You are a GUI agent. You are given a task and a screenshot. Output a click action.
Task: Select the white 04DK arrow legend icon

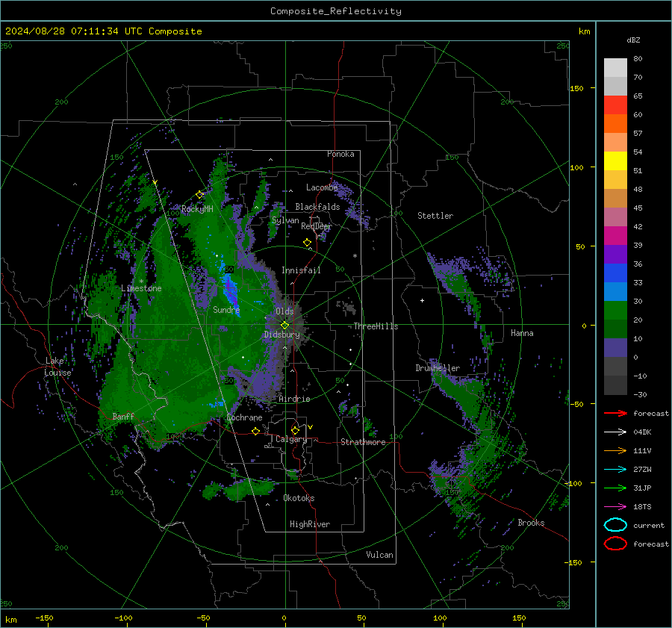[x=615, y=432]
